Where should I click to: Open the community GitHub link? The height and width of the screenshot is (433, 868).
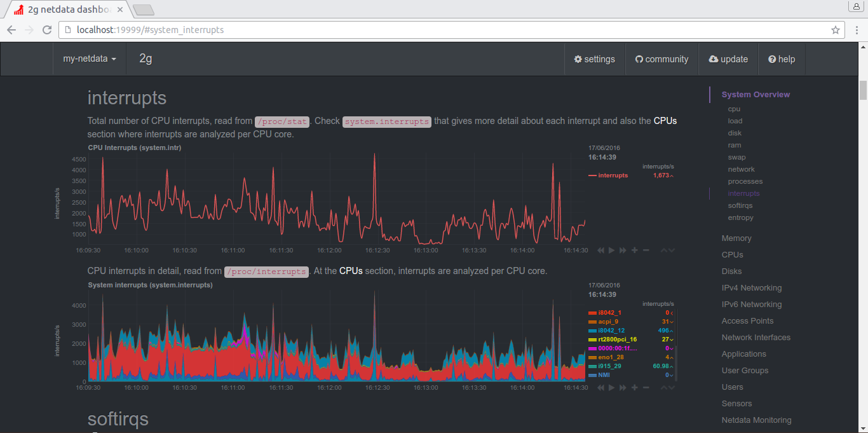tap(661, 59)
